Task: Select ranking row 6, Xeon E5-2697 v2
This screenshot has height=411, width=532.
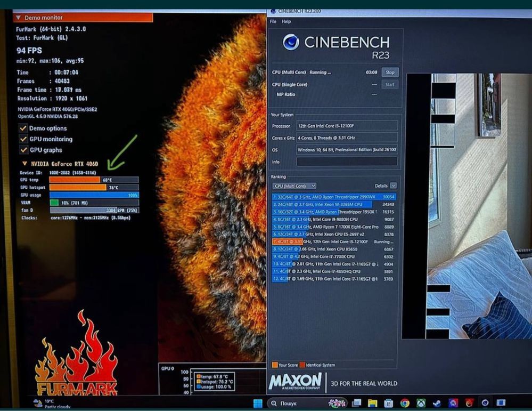Action: (x=334, y=235)
